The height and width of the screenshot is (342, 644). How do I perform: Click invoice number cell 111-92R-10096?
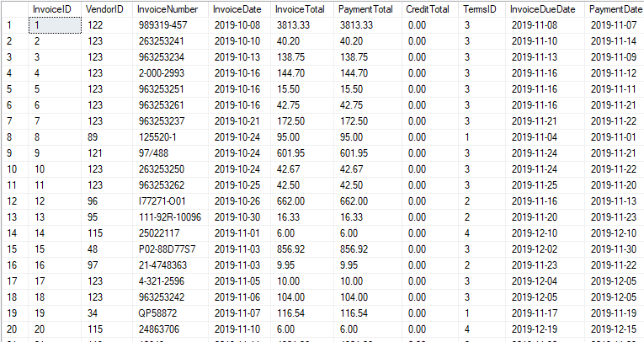pyautogui.click(x=170, y=217)
